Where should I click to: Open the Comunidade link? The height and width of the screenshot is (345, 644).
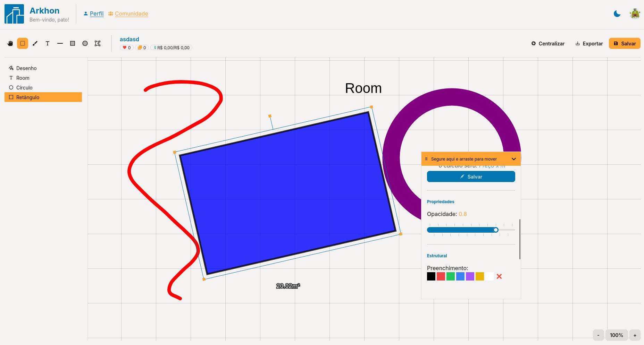coord(131,14)
